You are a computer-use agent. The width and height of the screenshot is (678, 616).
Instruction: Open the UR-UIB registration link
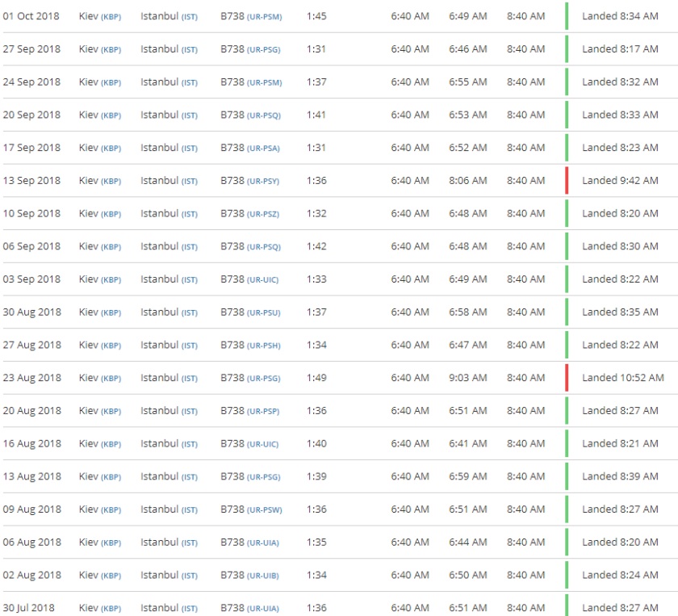264,576
